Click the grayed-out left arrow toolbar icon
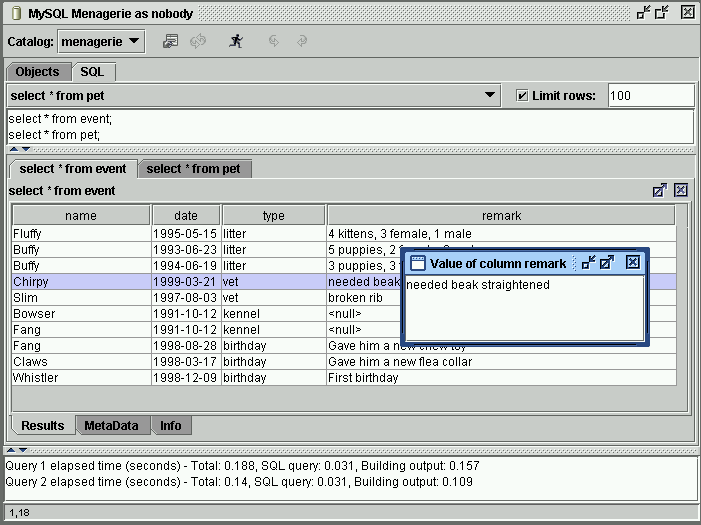The width and height of the screenshot is (701, 525). click(274, 41)
